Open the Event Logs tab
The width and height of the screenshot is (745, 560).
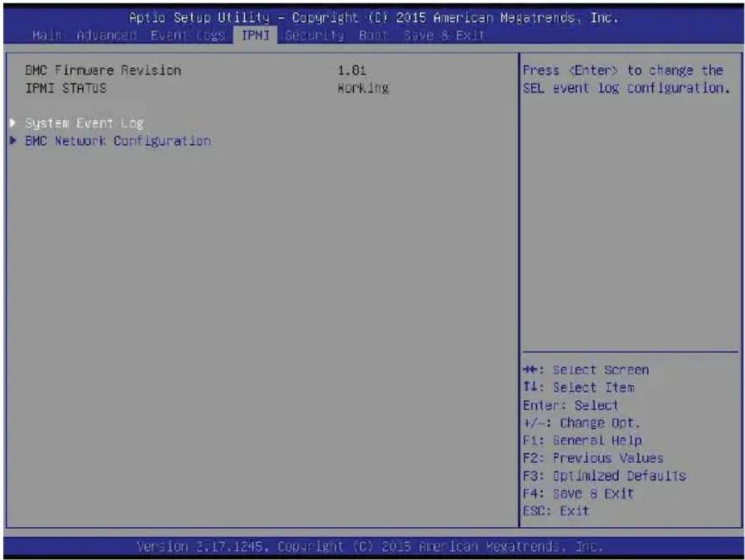point(187,35)
